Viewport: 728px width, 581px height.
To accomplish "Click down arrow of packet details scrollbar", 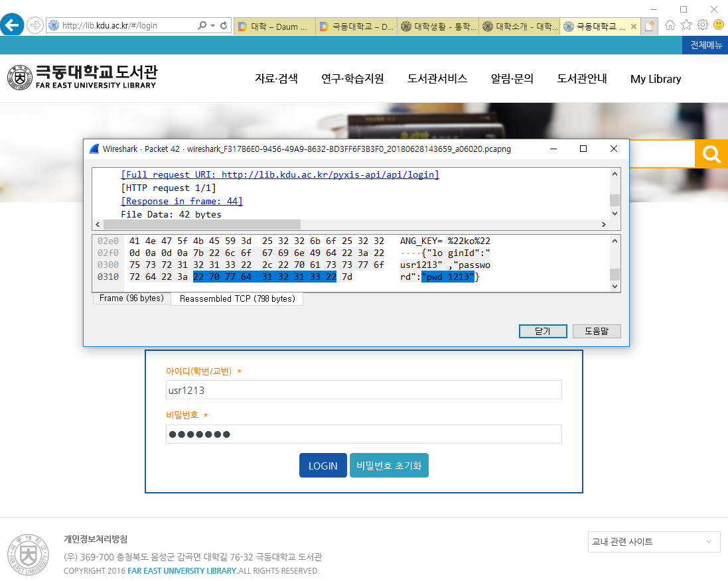I will coord(615,214).
